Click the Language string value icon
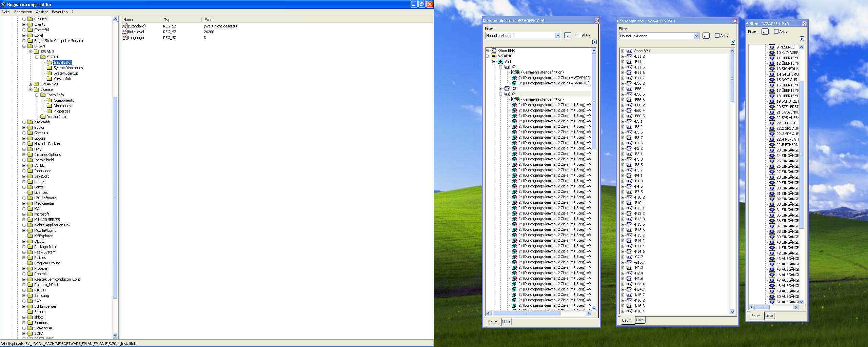This screenshot has width=868, height=347. [124, 37]
